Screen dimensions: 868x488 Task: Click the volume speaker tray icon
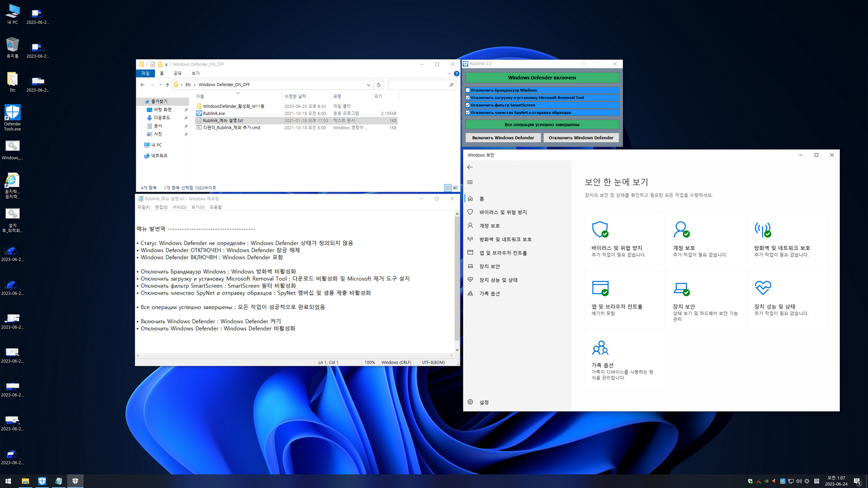point(799,481)
